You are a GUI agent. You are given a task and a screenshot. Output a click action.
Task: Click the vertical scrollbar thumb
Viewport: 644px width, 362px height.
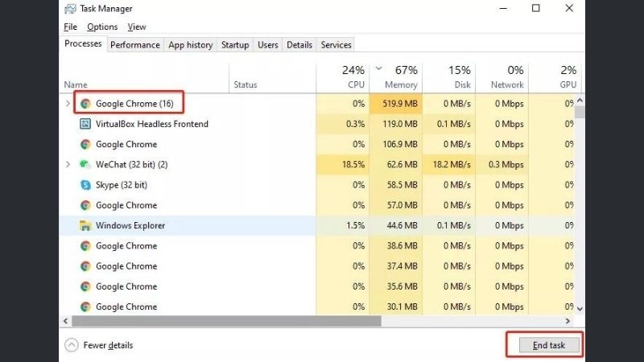[x=580, y=112]
